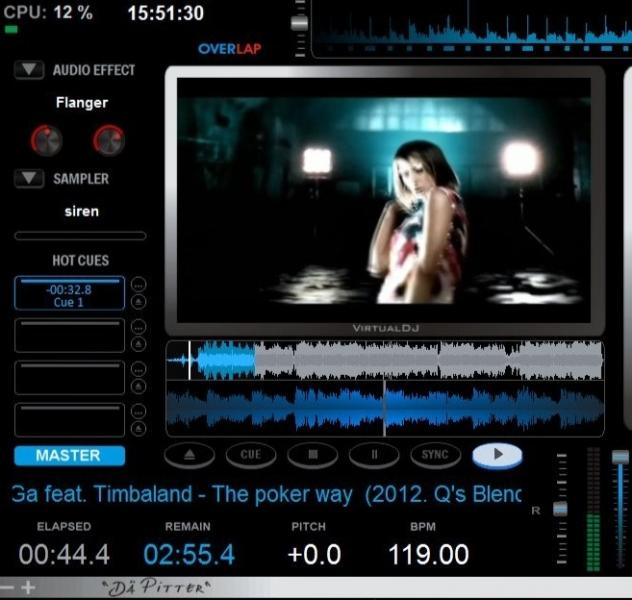Trigger the siren sample label
Screen dimensions: 632x600
tap(81, 211)
